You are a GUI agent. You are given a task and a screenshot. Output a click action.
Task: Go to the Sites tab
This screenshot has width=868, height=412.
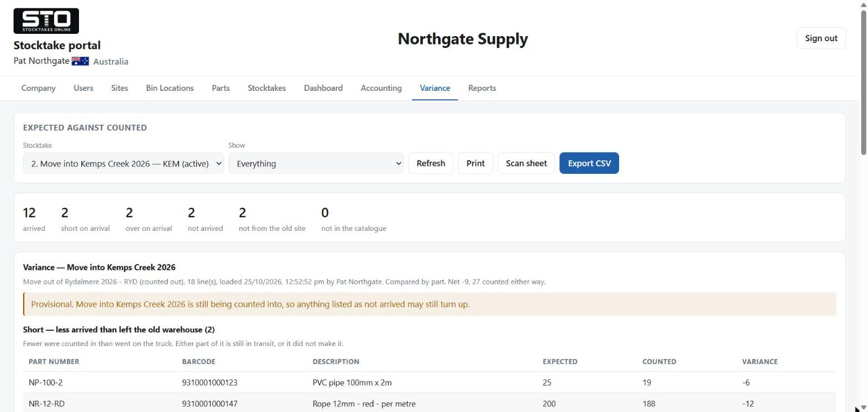tap(120, 88)
